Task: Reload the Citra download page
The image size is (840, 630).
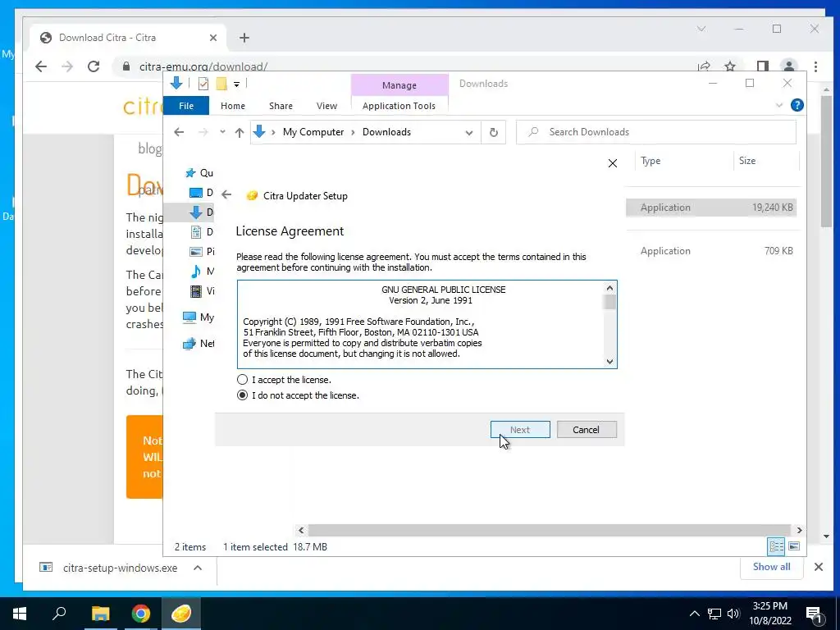Action: point(94,66)
